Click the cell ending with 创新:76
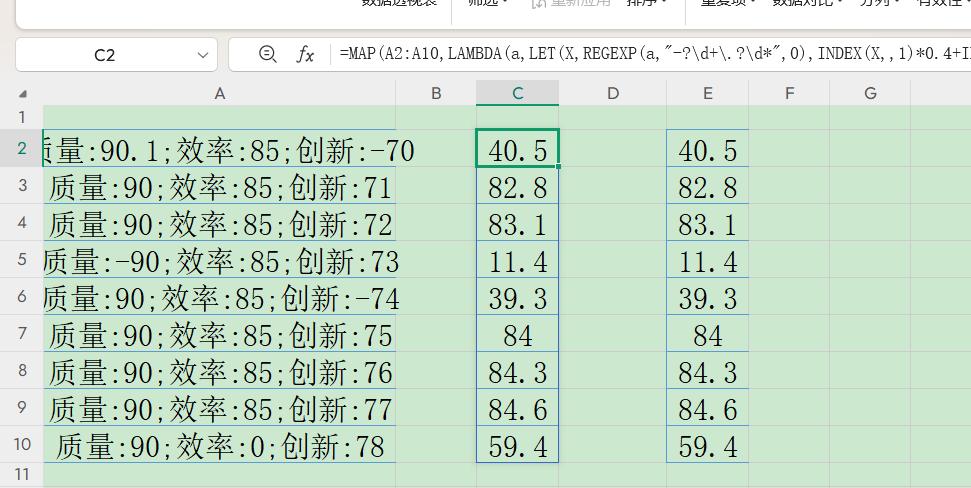This screenshot has height=488, width=971. [x=219, y=371]
